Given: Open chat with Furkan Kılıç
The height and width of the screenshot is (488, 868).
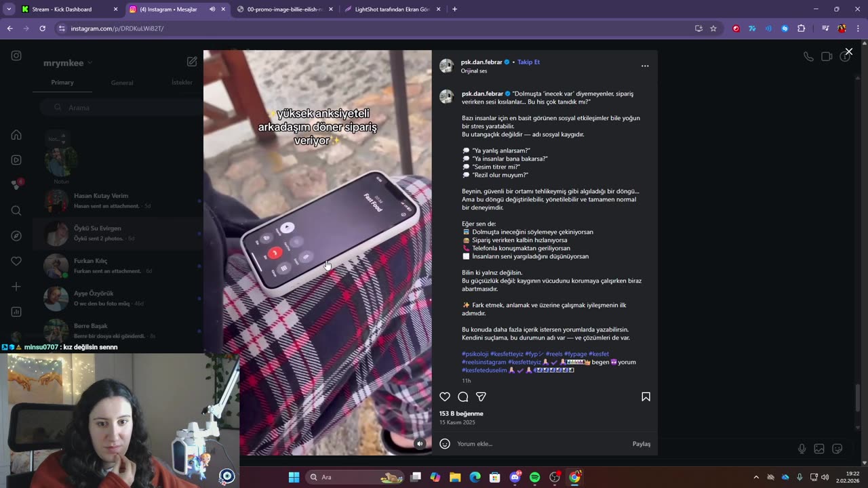Looking at the screenshot, I should 119,266.
